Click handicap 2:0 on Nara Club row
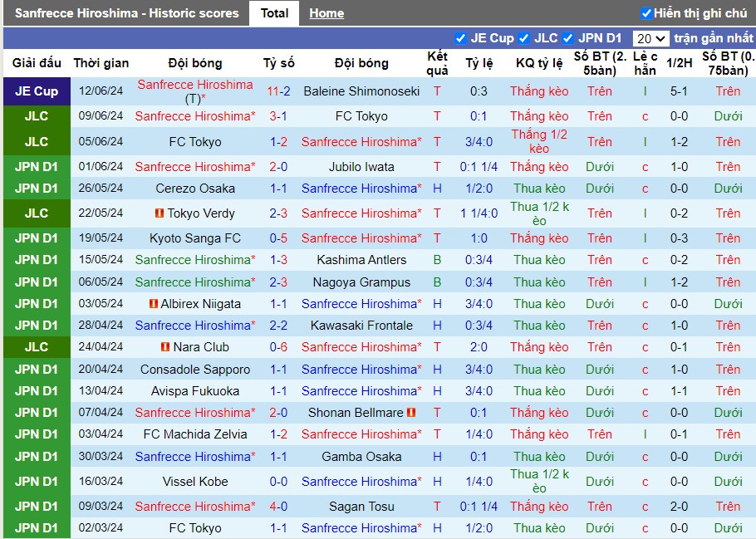Screen dimensions: 756x539 tap(479, 346)
